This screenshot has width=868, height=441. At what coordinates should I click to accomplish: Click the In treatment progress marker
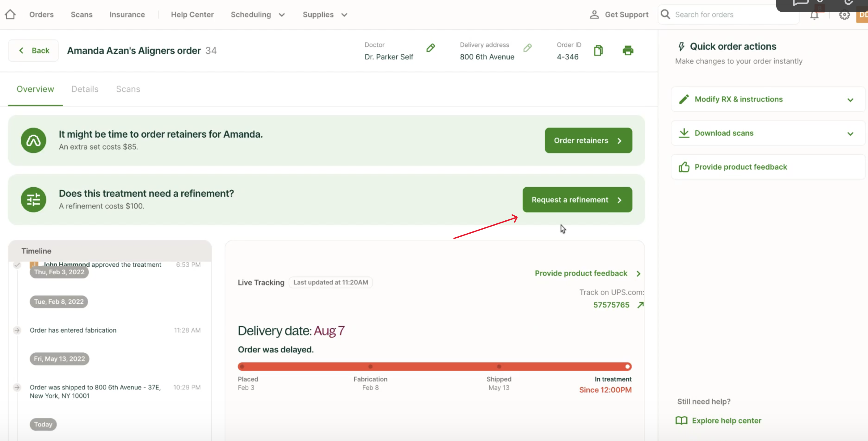627,367
